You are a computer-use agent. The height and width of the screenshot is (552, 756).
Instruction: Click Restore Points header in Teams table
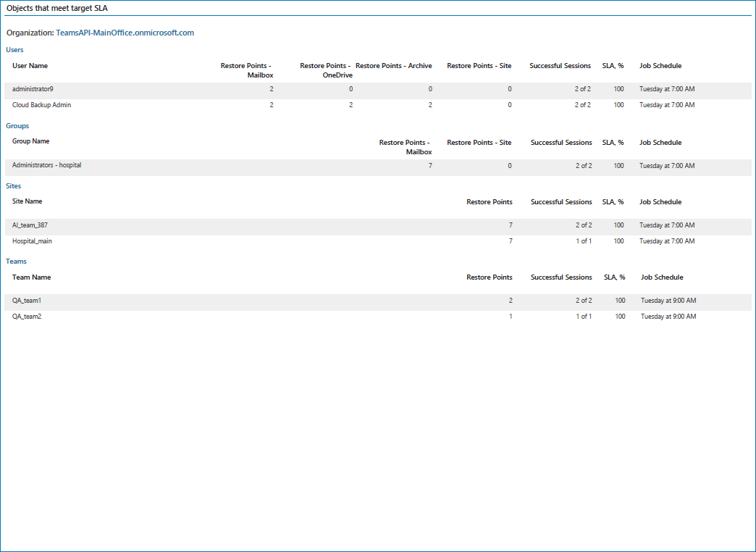490,277
